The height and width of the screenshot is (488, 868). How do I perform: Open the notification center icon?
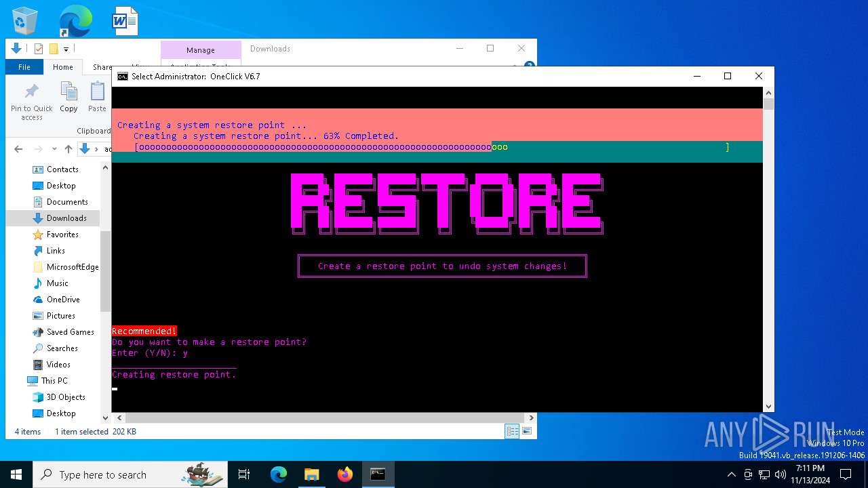pyautogui.click(x=845, y=474)
